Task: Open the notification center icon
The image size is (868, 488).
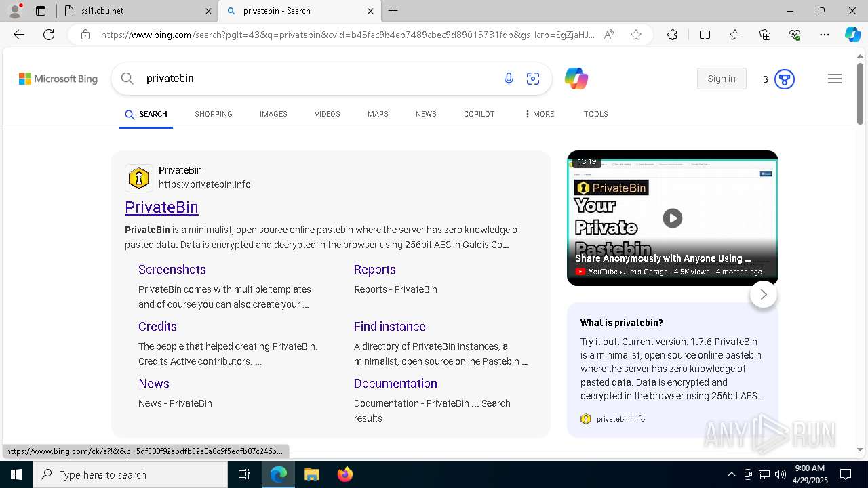Action: click(x=846, y=474)
